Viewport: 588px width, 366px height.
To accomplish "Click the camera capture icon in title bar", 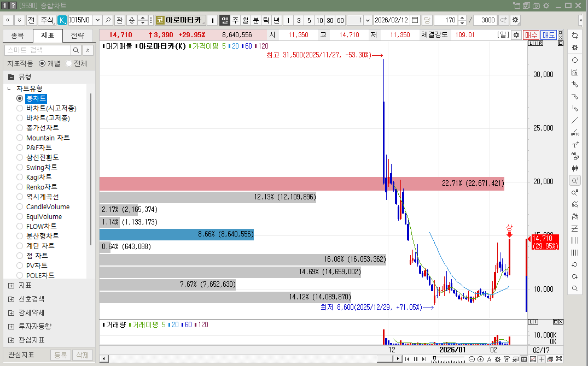I will [x=537, y=5].
